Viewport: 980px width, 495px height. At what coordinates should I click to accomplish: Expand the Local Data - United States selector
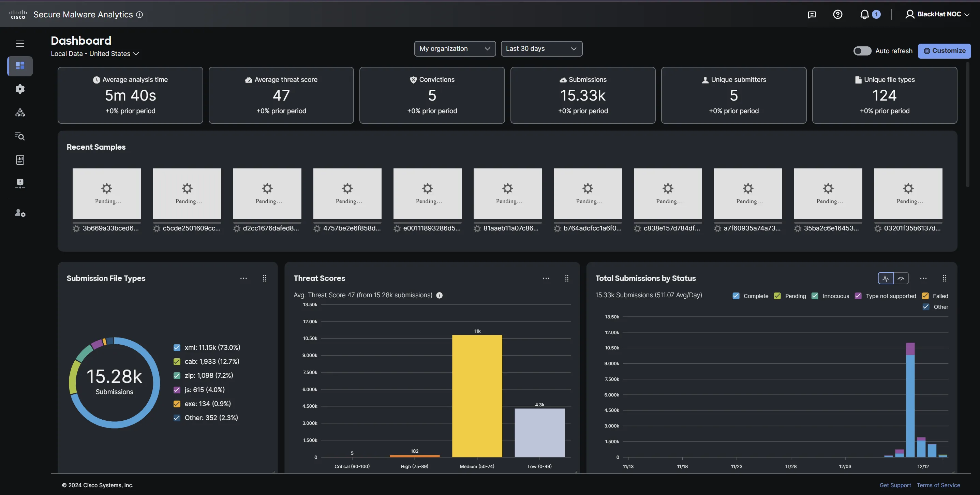[x=95, y=54]
